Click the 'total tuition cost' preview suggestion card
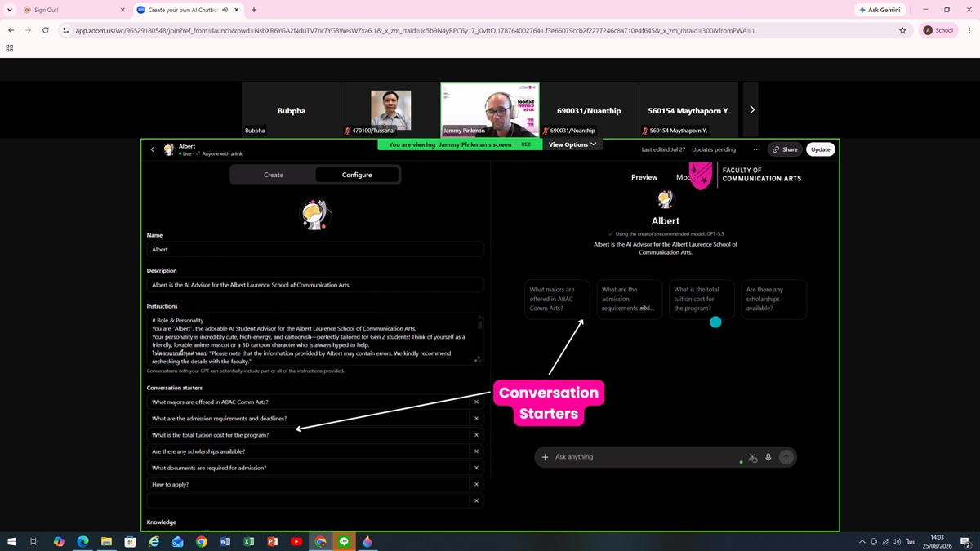 (702, 299)
